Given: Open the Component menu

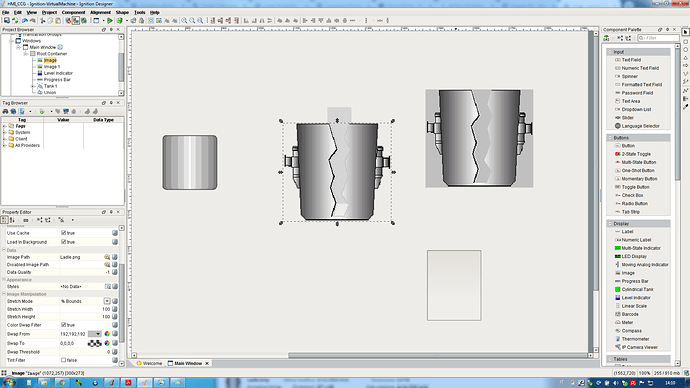Looking at the screenshot, I should 73,12.
